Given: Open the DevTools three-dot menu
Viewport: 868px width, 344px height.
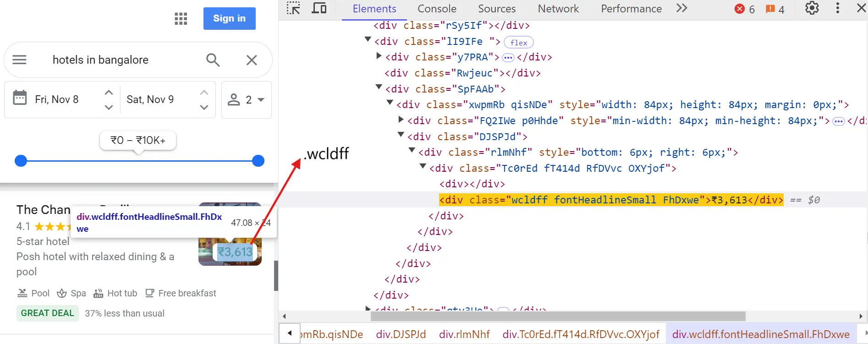Looking at the screenshot, I should pyautogui.click(x=837, y=8).
